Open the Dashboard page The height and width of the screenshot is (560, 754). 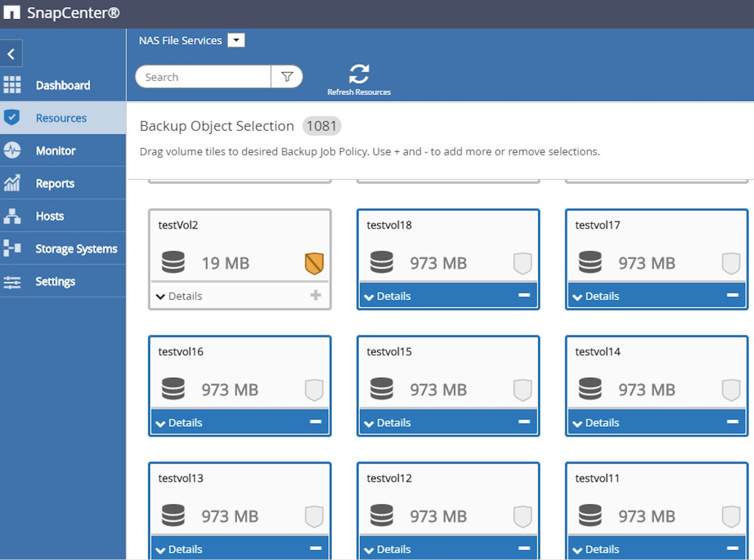[x=63, y=85]
